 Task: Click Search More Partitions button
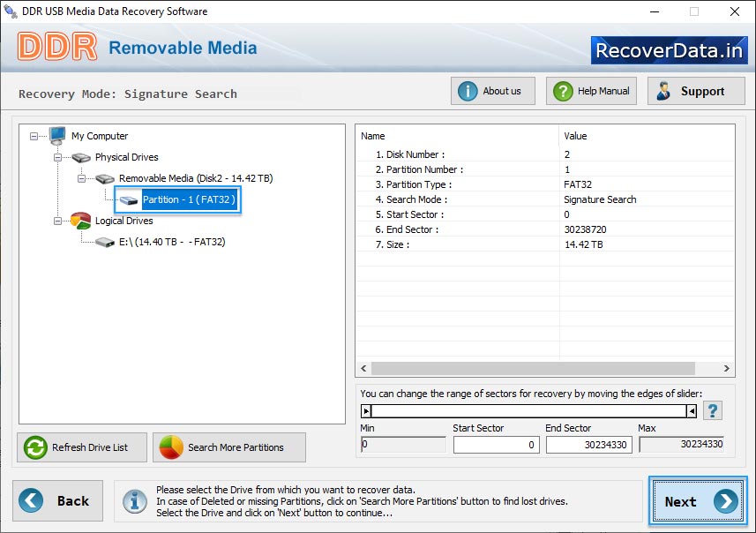point(229,447)
